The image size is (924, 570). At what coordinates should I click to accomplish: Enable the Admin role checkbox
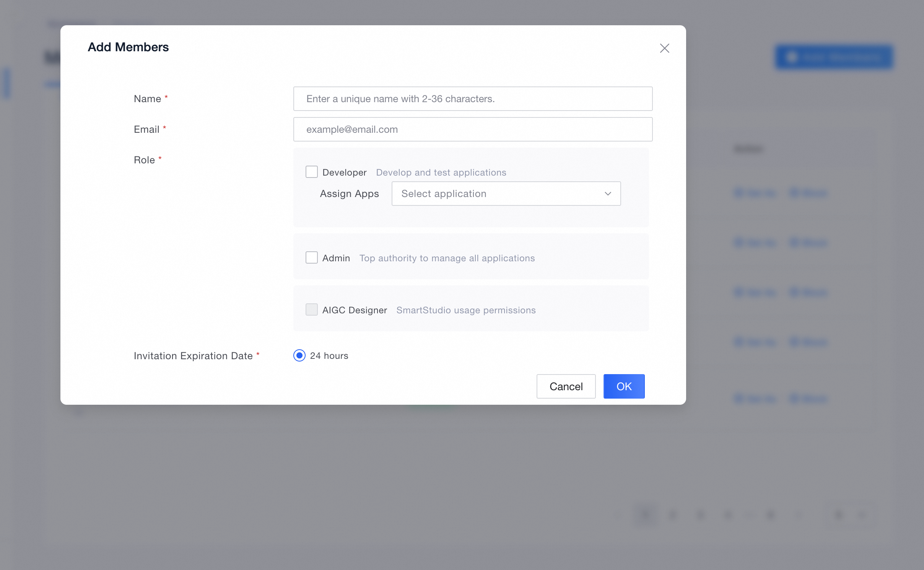311,258
